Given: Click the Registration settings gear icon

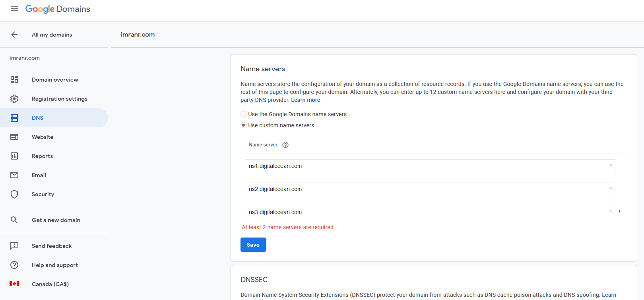Looking at the screenshot, I should coord(14,99).
